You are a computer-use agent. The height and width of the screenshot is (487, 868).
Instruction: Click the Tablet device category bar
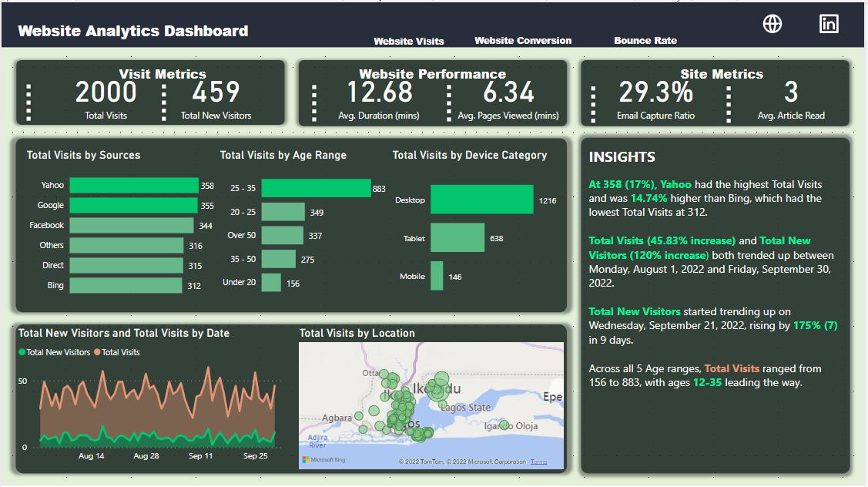click(x=457, y=238)
